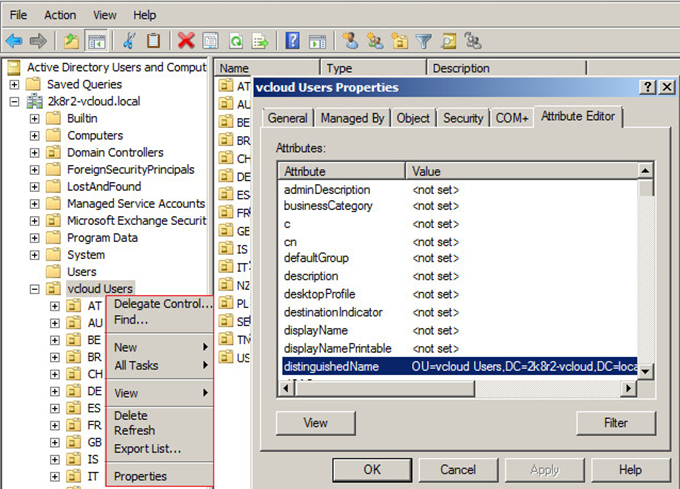
Task: Click the View button below attributes
Action: click(x=315, y=423)
